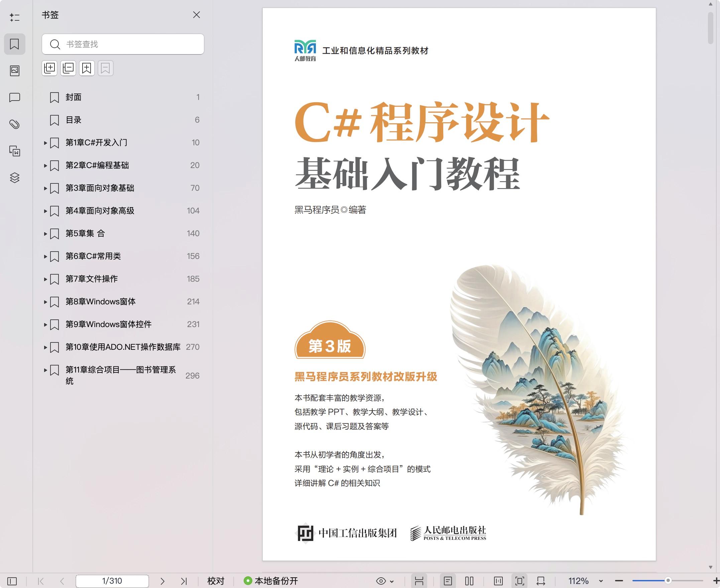Click the delete bookmark icon
The image size is (720, 588).
(x=105, y=68)
